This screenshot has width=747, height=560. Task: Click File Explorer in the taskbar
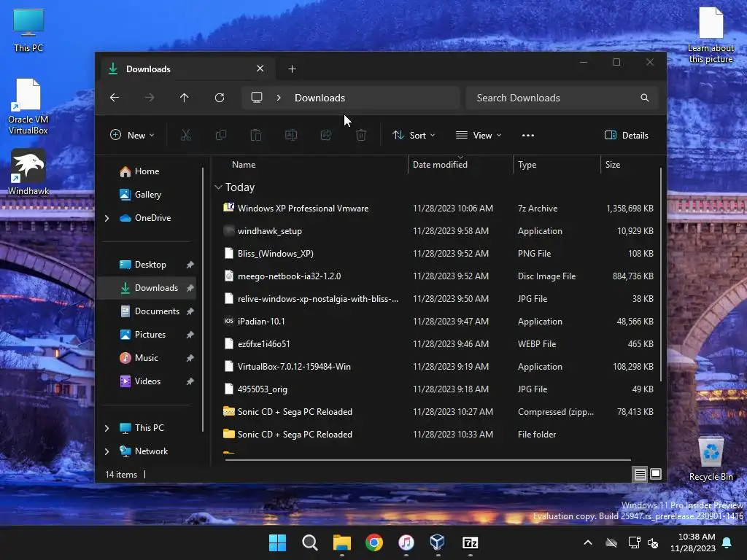pos(341,542)
